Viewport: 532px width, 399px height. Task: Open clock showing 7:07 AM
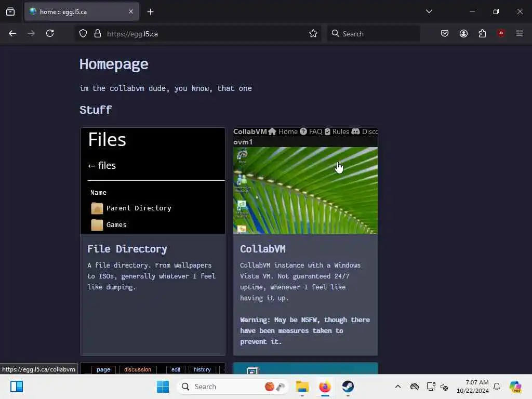coord(473,387)
